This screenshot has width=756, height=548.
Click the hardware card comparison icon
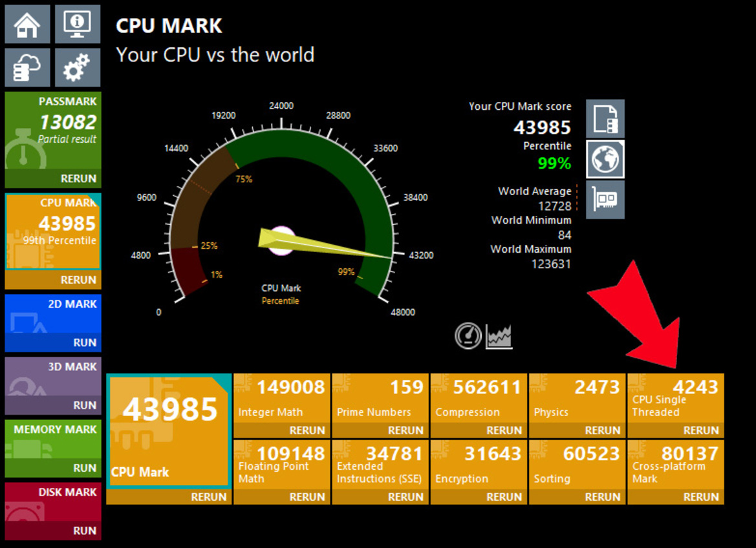click(605, 199)
